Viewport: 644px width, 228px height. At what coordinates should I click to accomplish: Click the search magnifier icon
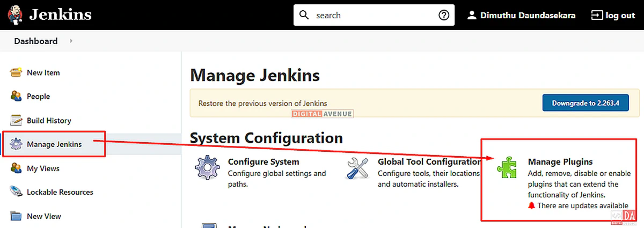pos(304,15)
